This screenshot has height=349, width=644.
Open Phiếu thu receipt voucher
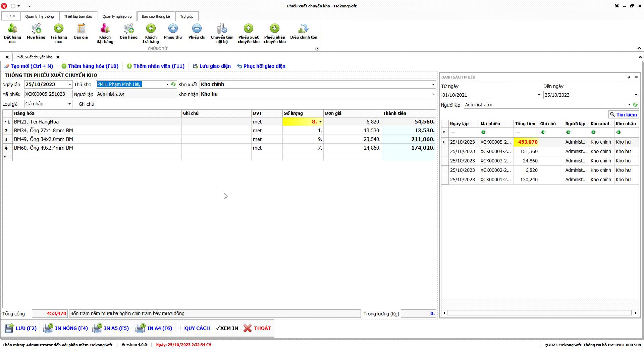point(173,32)
